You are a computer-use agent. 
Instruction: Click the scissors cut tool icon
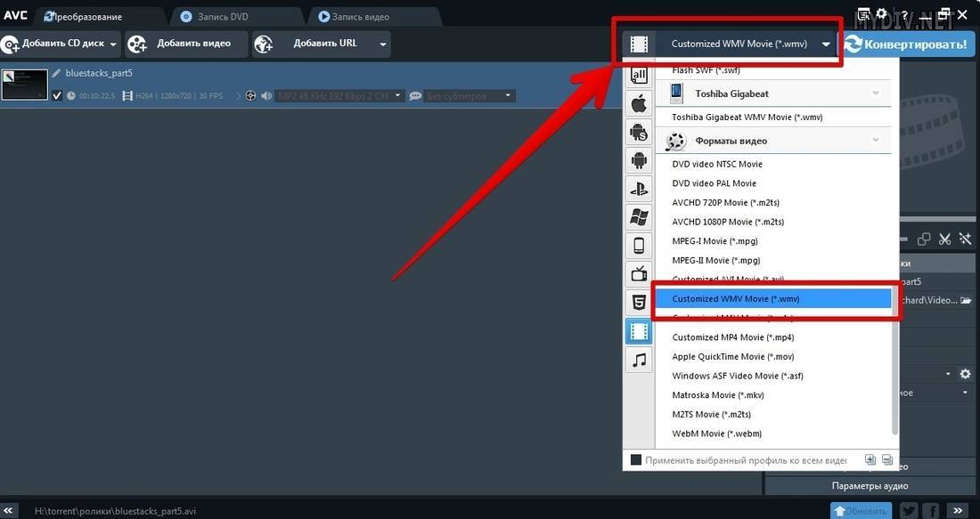(944, 239)
